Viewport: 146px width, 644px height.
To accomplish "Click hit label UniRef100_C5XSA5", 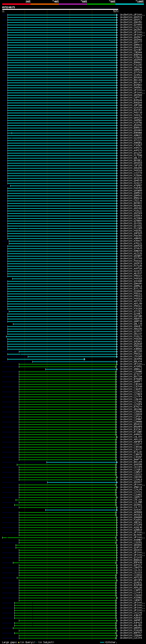I will tap(131, 356).
